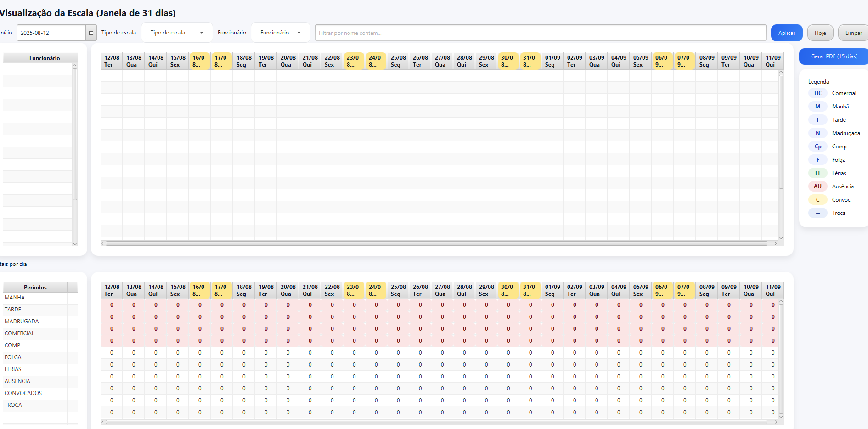Click the AU Ausência legend badge
Image resolution: width=868 pixels, height=429 pixels.
point(817,186)
